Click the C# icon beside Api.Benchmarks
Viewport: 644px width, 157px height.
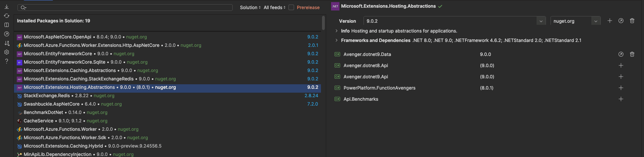[337, 99]
